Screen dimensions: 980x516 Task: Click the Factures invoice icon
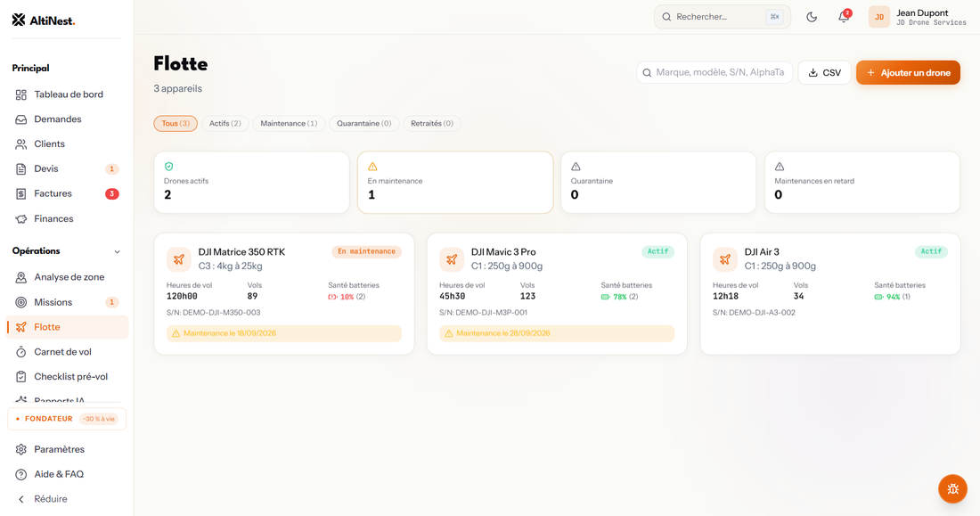click(21, 194)
